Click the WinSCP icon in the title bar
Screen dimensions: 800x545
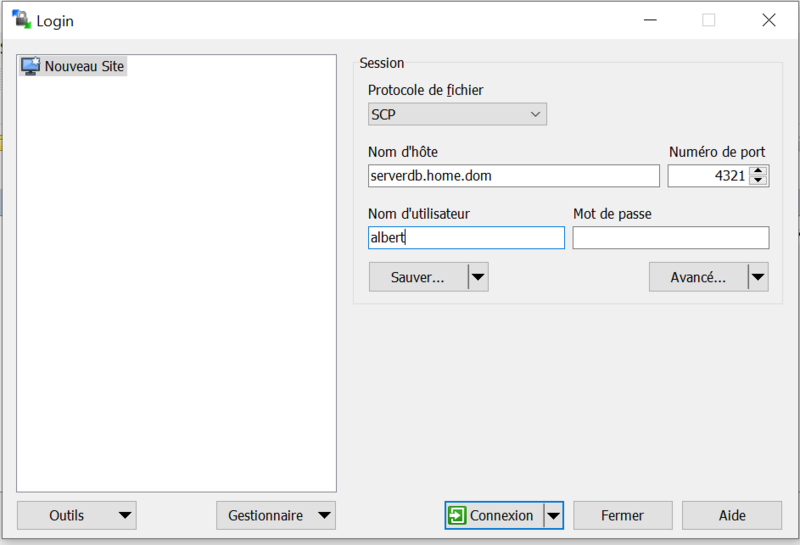point(21,19)
